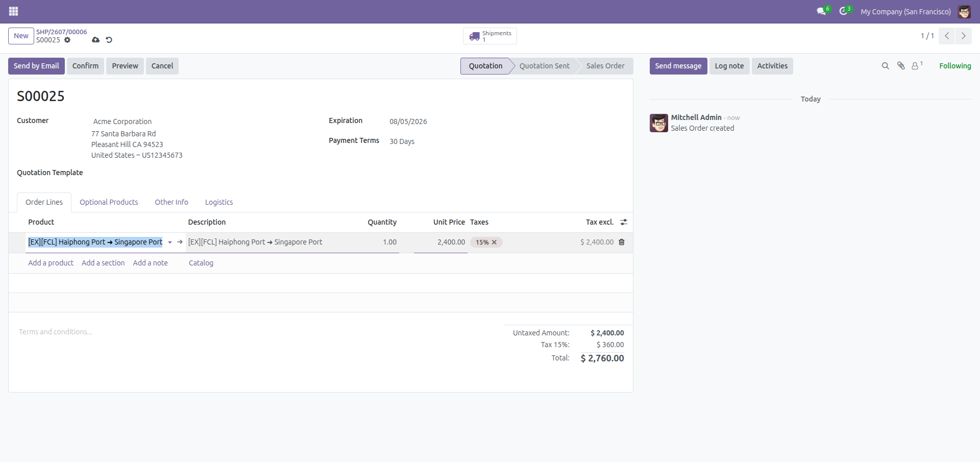980x462 pixels.
Task: Select the Quotation status stage
Action: coord(485,66)
